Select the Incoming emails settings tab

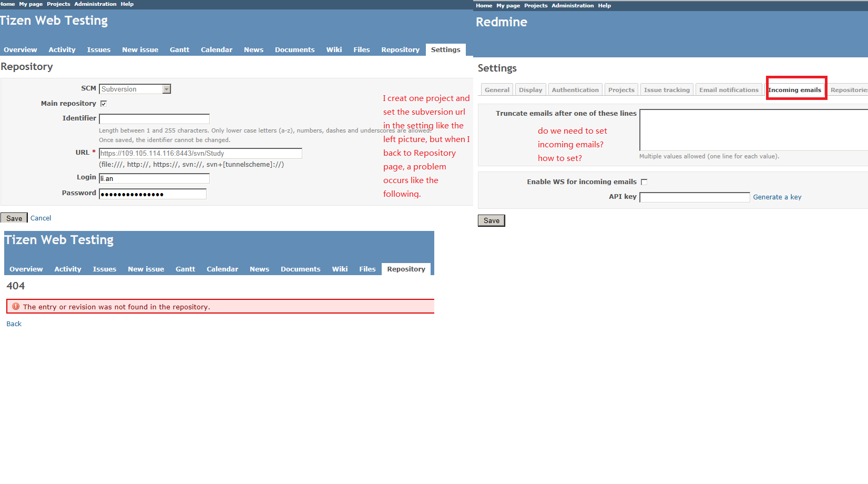point(795,90)
